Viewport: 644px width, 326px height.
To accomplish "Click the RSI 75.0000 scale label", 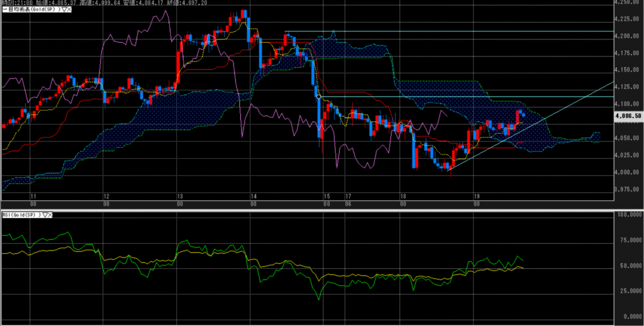I will [629, 240].
